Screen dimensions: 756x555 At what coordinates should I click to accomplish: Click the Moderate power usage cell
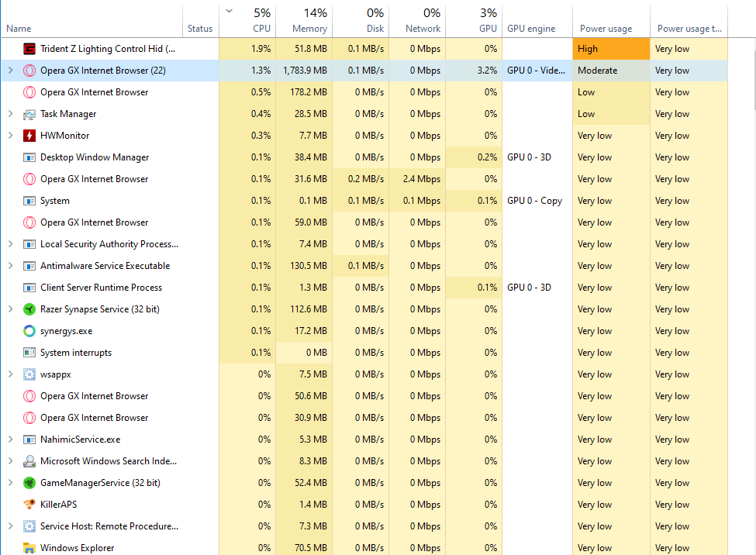coord(611,71)
